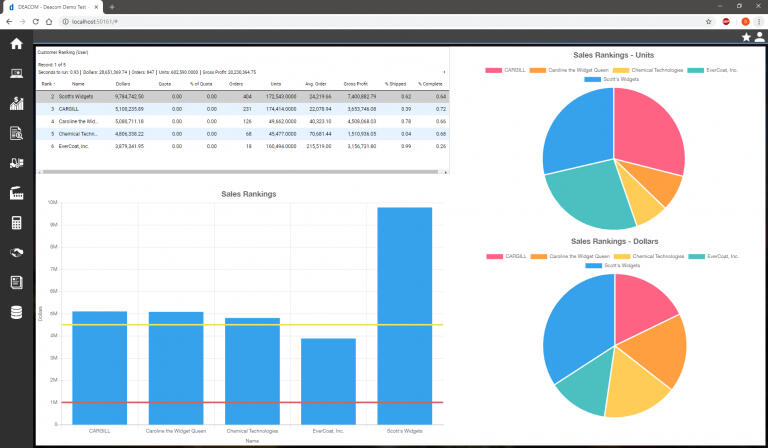Image resolution: width=768 pixels, height=448 pixels.
Task: Open the calculator icon in sidebar
Action: coord(16,223)
